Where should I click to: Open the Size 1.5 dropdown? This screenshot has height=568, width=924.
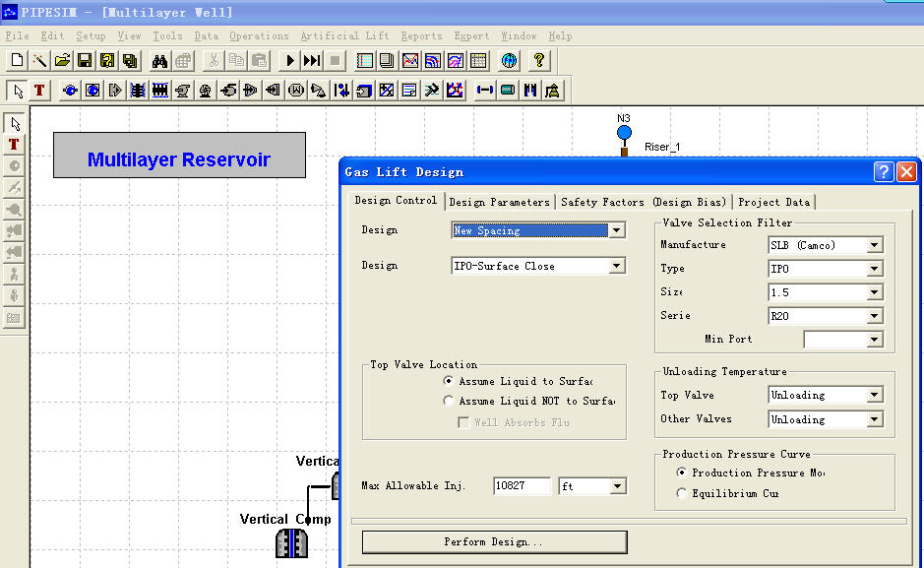tap(875, 292)
